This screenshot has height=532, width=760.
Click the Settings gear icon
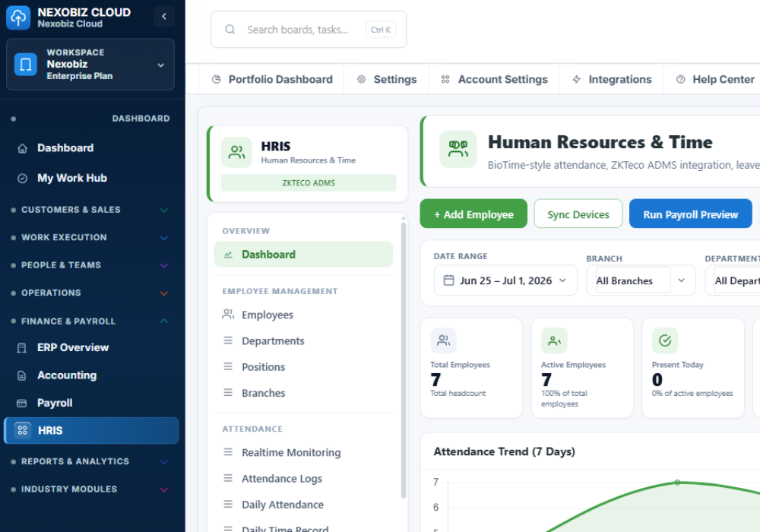[x=361, y=80]
